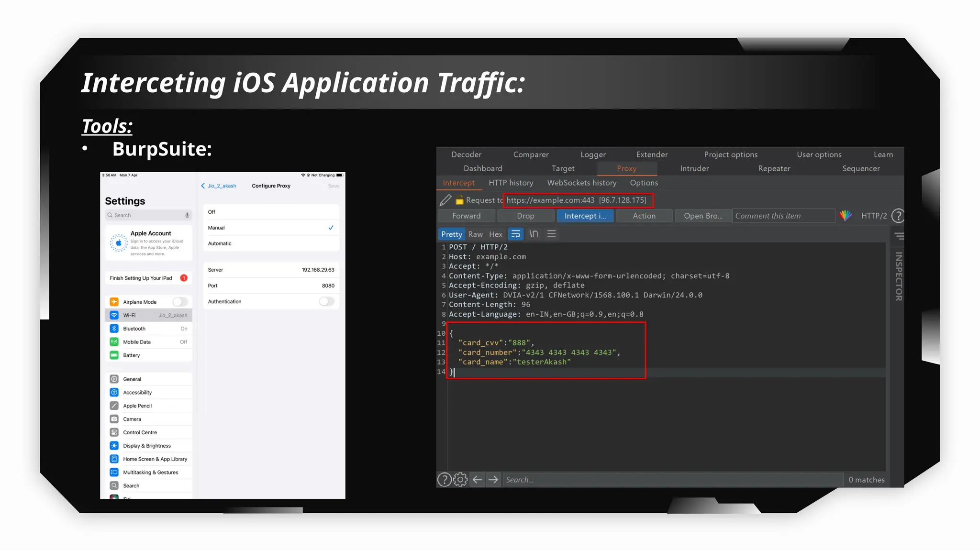
Task: Select the Raw view tab
Action: pos(475,234)
